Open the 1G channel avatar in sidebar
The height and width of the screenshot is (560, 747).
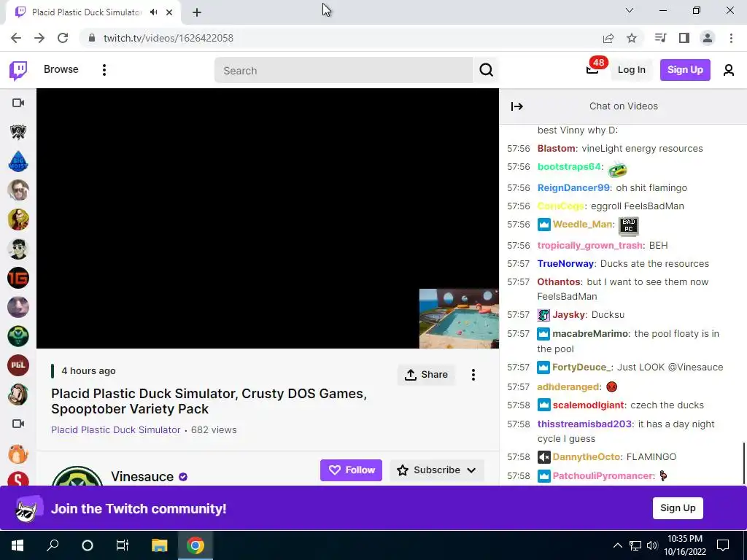coord(18,278)
